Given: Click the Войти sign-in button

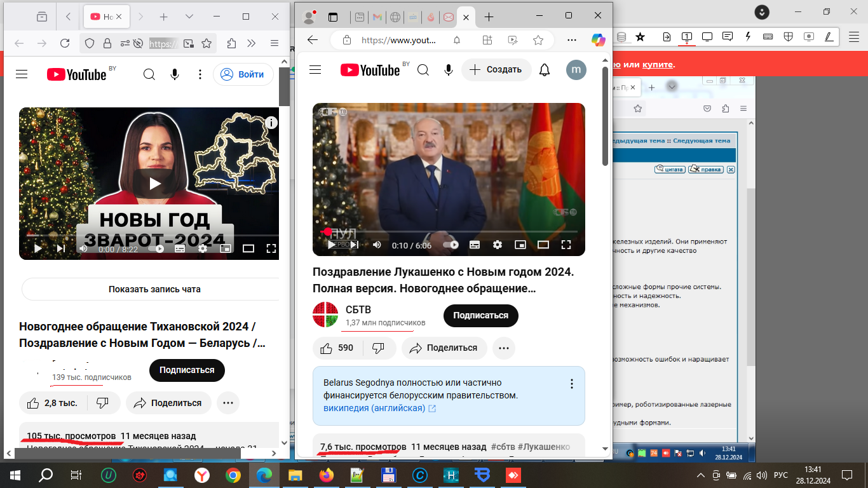Looking at the screenshot, I should pyautogui.click(x=243, y=74).
